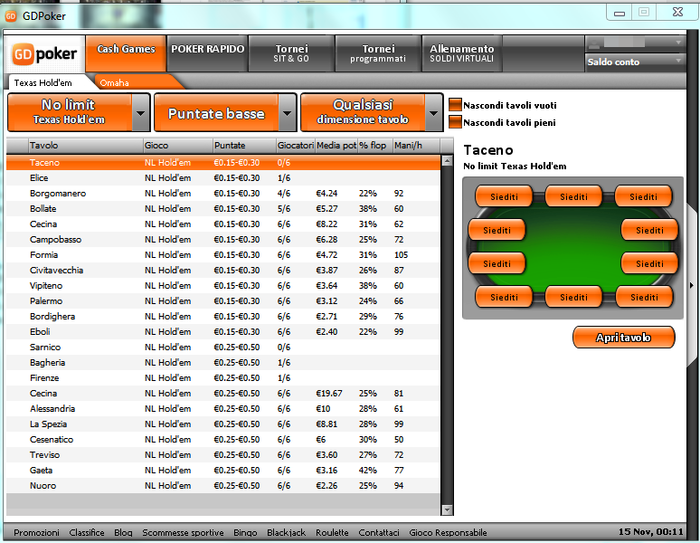The height and width of the screenshot is (543, 700).
Task: Click upper-right side Siediti seat
Action: click(650, 230)
